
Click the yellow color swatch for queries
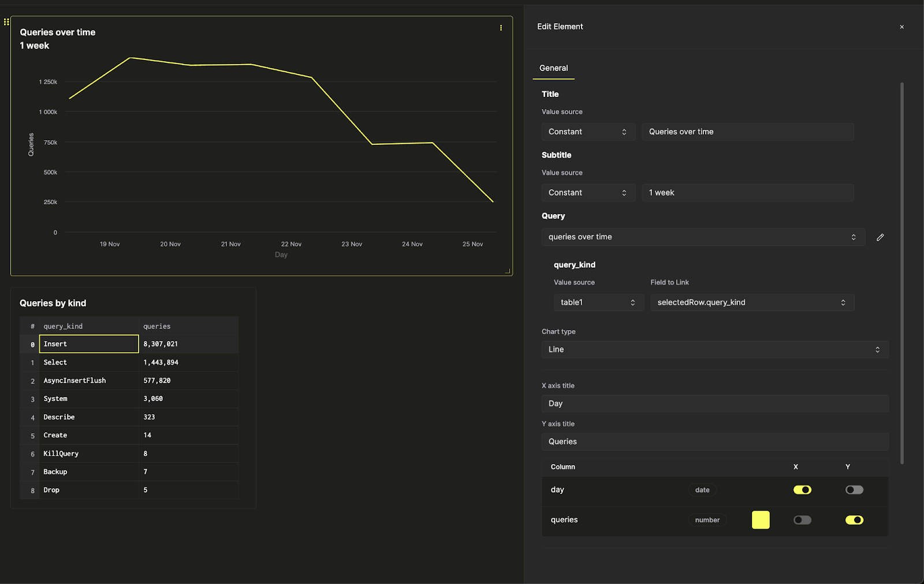click(x=761, y=520)
